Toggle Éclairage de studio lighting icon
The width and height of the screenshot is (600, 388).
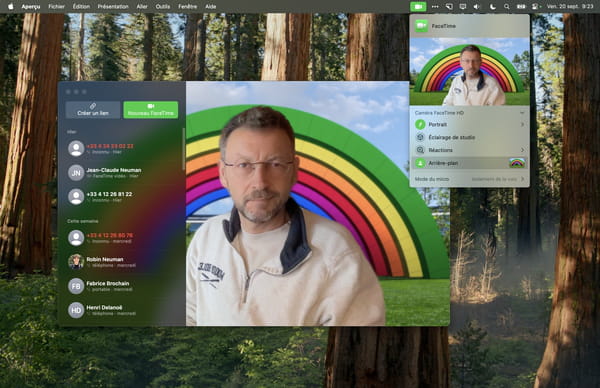click(420, 137)
